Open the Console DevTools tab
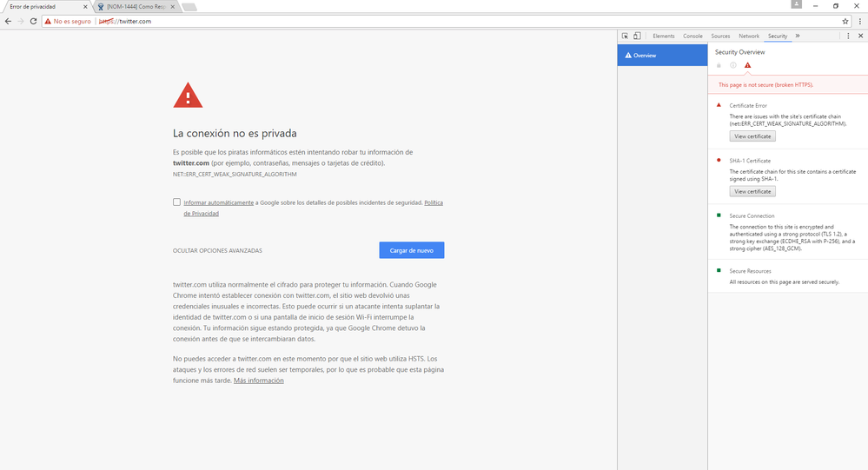 click(x=692, y=36)
